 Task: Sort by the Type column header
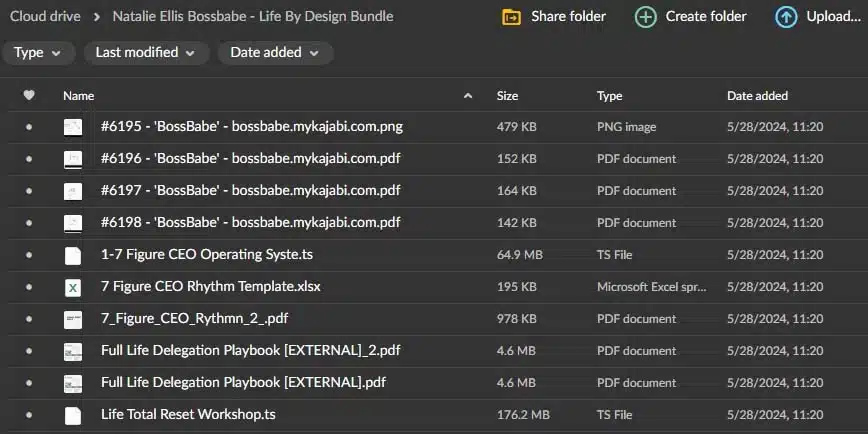[x=609, y=96]
